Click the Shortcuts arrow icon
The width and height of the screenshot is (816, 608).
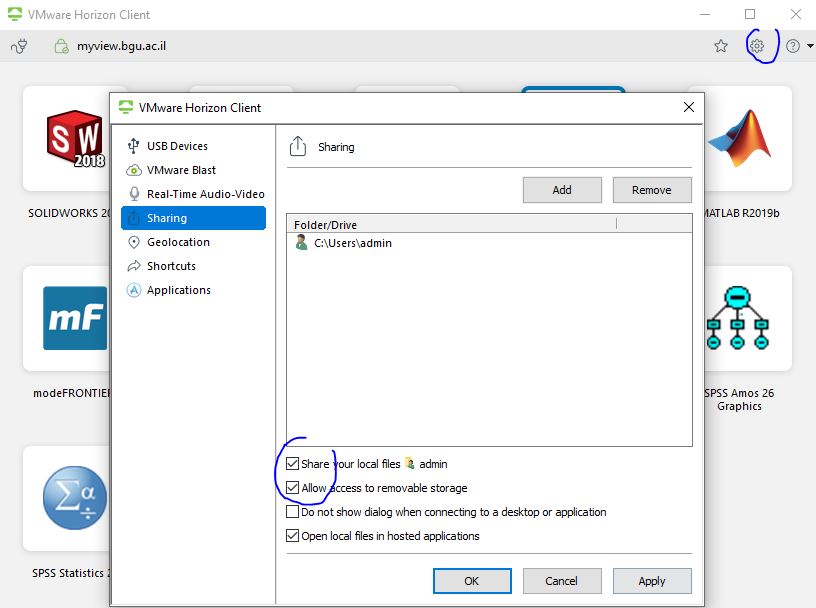[x=134, y=266]
